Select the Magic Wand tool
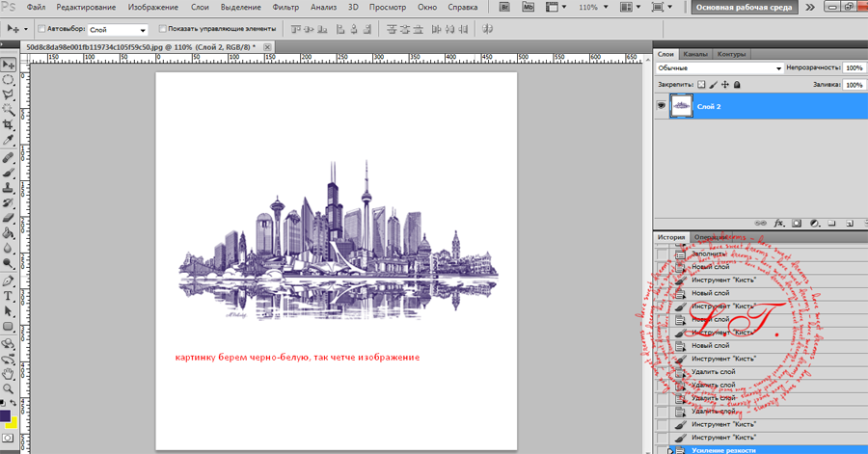 (8, 110)
